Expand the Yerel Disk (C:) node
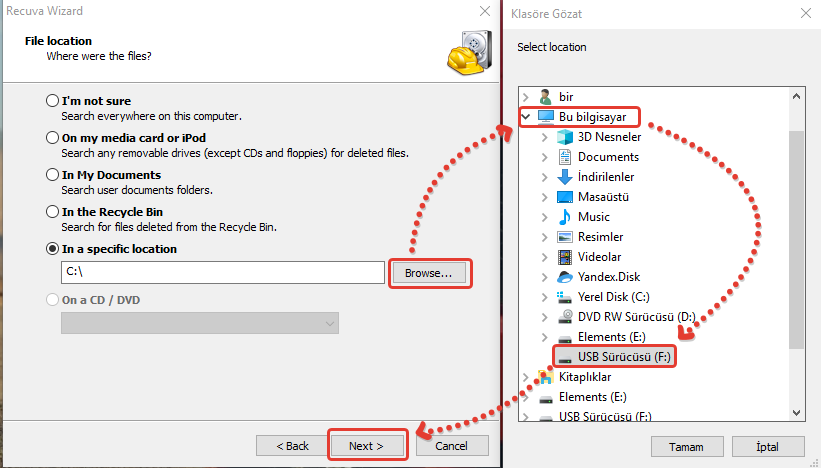 pyautogui.click(x=544, y=297)
